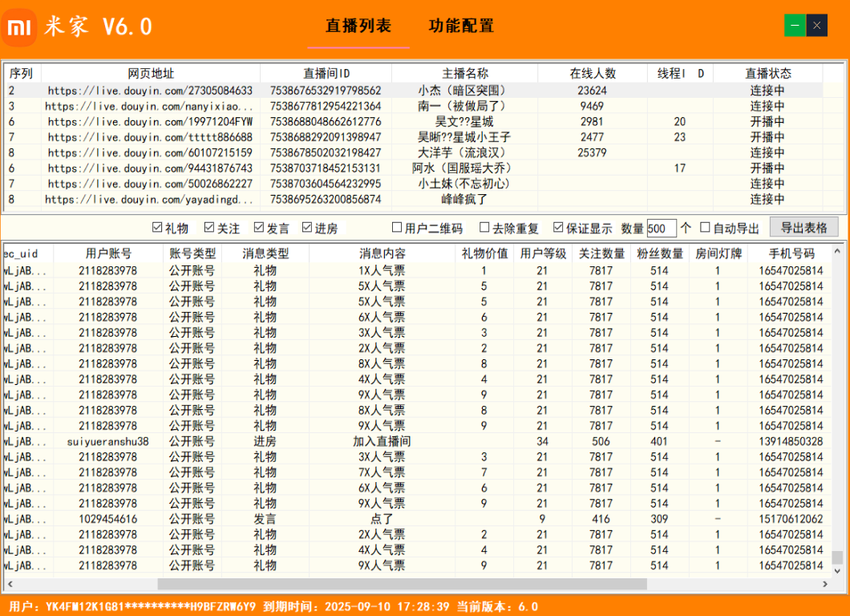This screenshot has width=850, height=616.
Task: Select the row for 南一（被做局了）
Action: pyautogui.click(x=414, y=107)
